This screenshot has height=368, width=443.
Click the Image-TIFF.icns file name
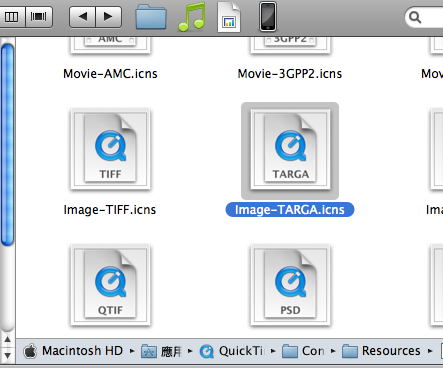coord(110,210)
